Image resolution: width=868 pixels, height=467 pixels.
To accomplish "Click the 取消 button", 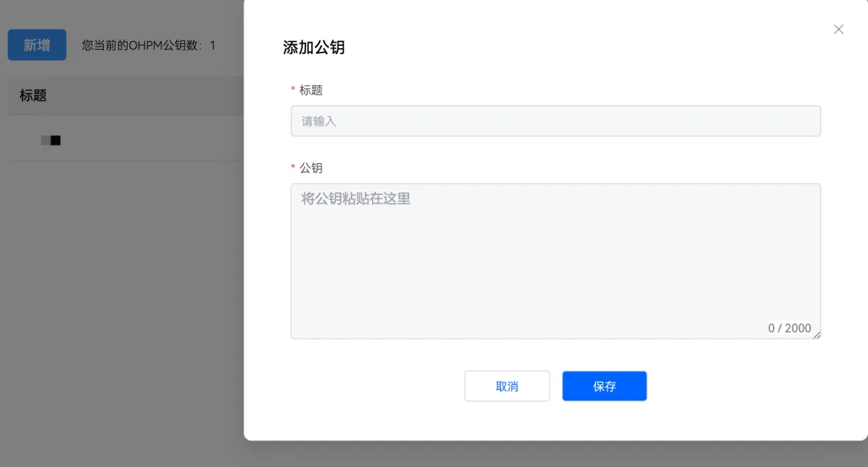I will click(x=507, y=386).
